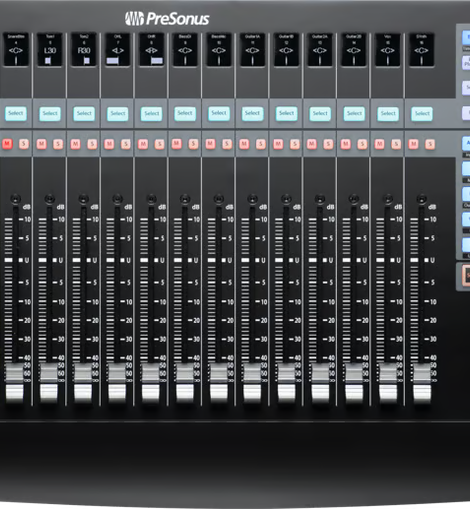470x509 pixels.
Task: Click the Guitar1A scribble strip display
Action: click(x=252, y=49)
